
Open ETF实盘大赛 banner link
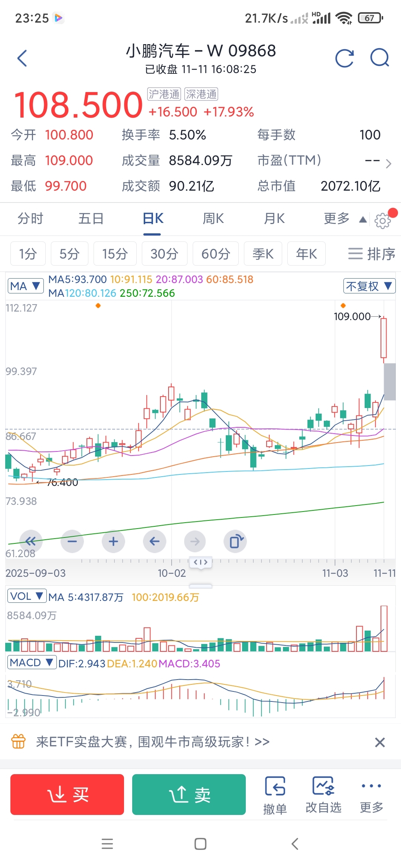tap(153, 742)
